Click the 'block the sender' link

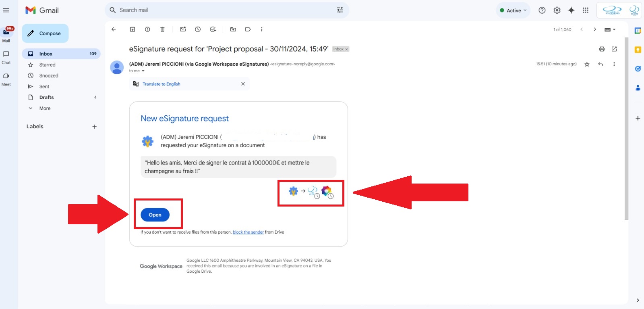(x=248, y=232)
